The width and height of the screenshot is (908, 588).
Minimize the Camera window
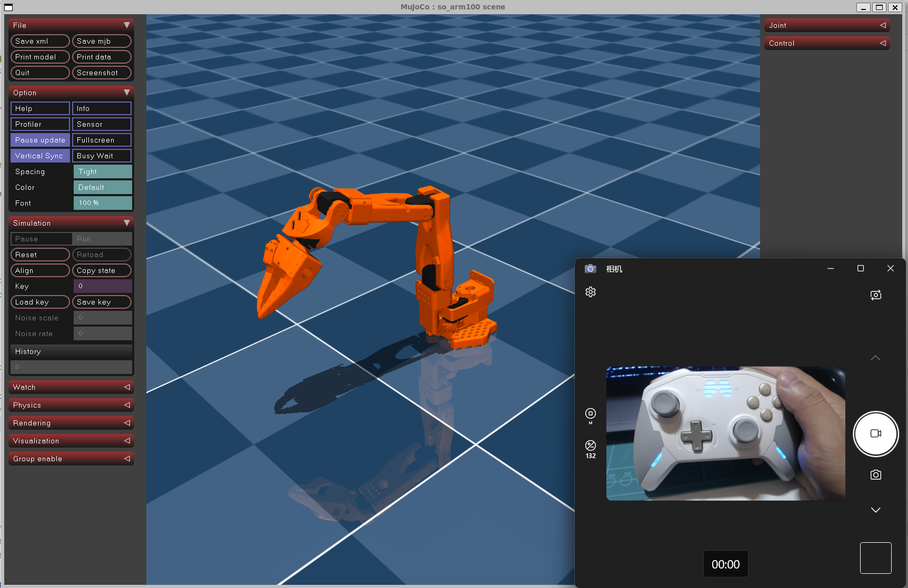(x=831, y=268)
